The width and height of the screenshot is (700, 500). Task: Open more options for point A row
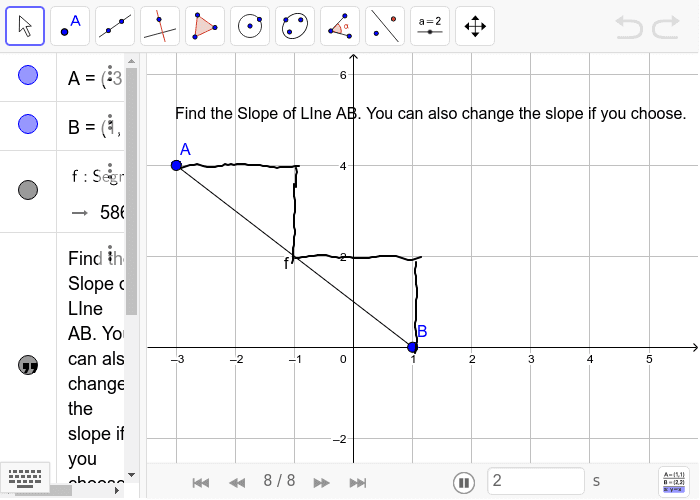point(110,73)
